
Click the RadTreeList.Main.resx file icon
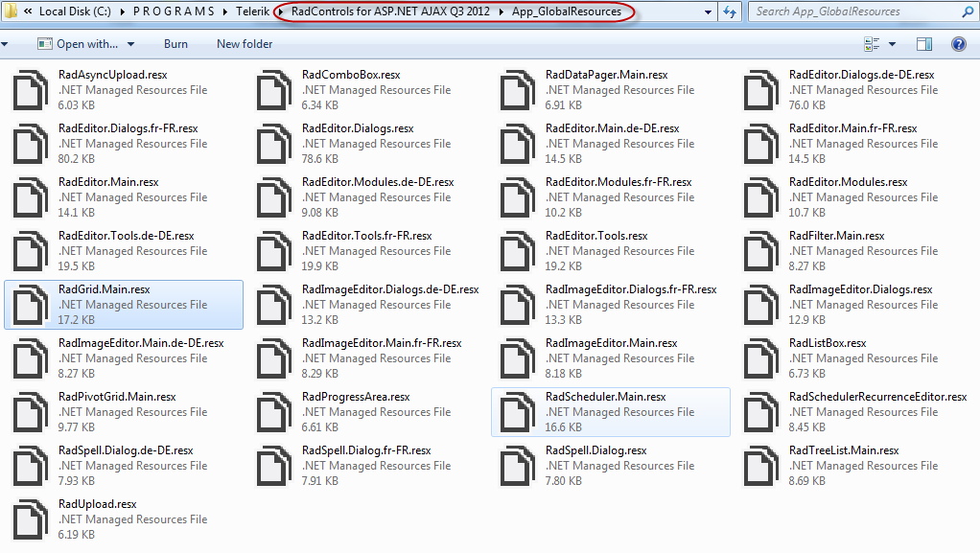click(761, 466)
